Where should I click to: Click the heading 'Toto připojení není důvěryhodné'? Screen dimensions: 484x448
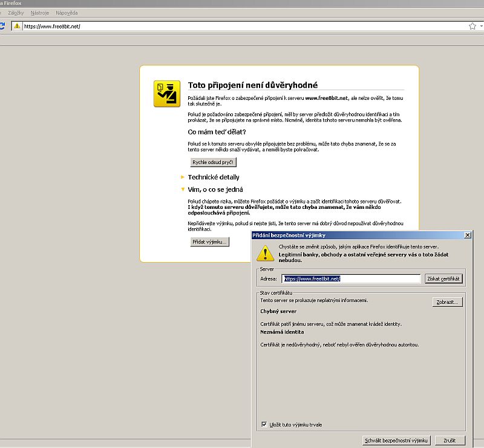click(253, 85)
